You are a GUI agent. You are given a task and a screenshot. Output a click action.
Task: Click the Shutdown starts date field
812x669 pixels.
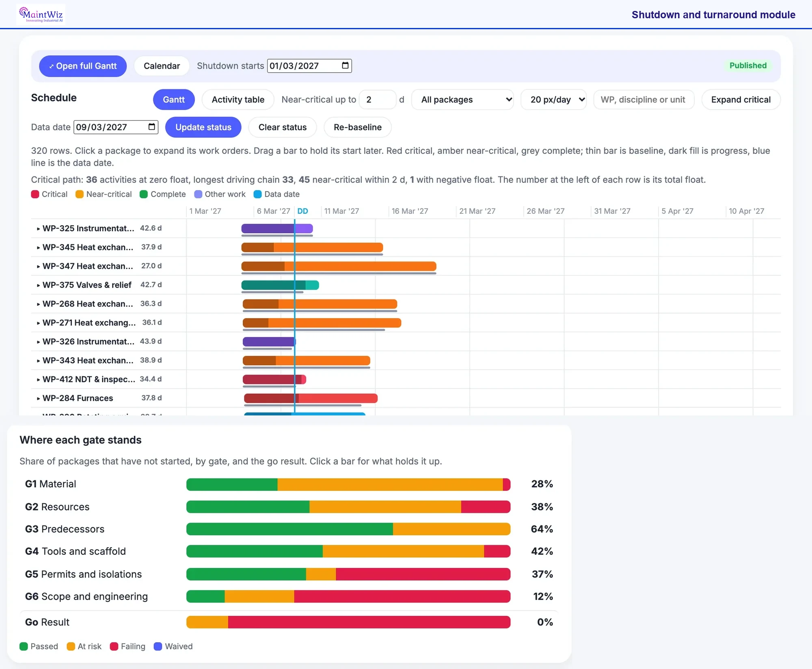tap(309, 66)
